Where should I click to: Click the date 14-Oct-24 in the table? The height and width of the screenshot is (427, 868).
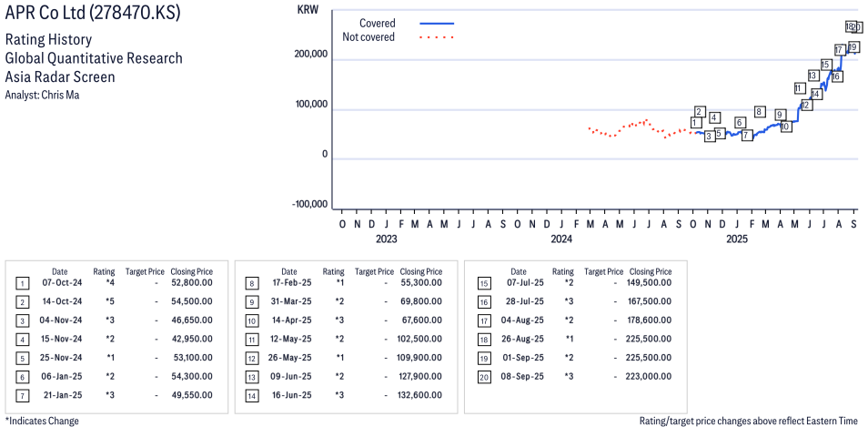[x=63, y=301]
